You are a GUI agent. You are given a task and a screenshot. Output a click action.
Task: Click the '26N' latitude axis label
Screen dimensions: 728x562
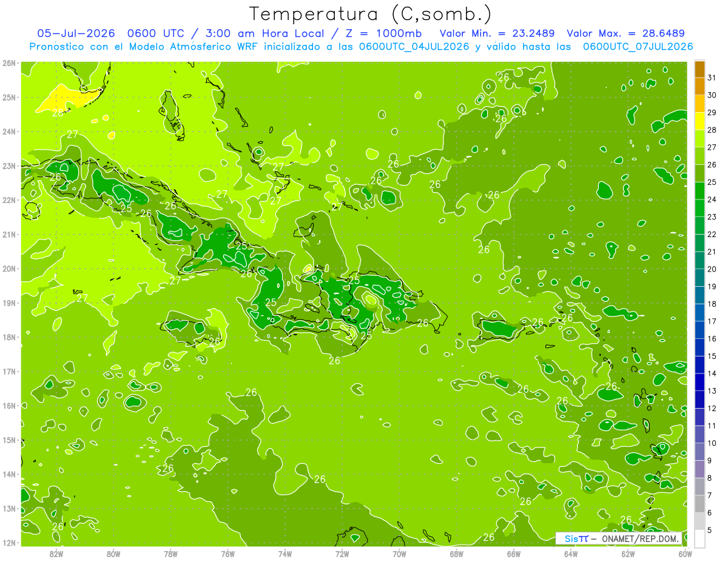tap(9, 63)
